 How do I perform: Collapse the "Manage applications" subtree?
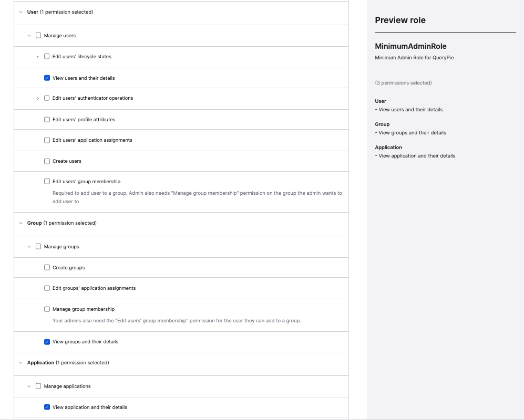pyautogui.click(x=29, y=386)
